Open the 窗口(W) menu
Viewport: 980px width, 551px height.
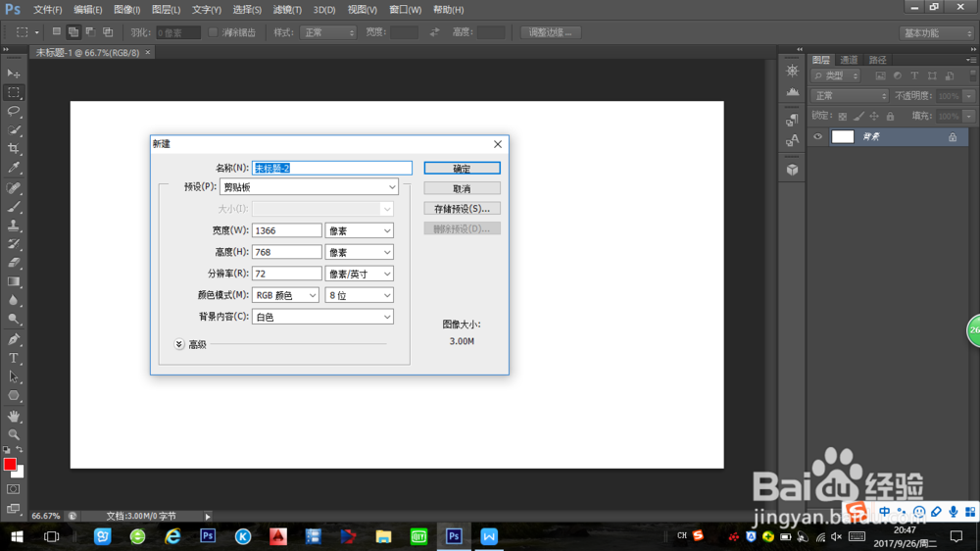click(405, 10)
